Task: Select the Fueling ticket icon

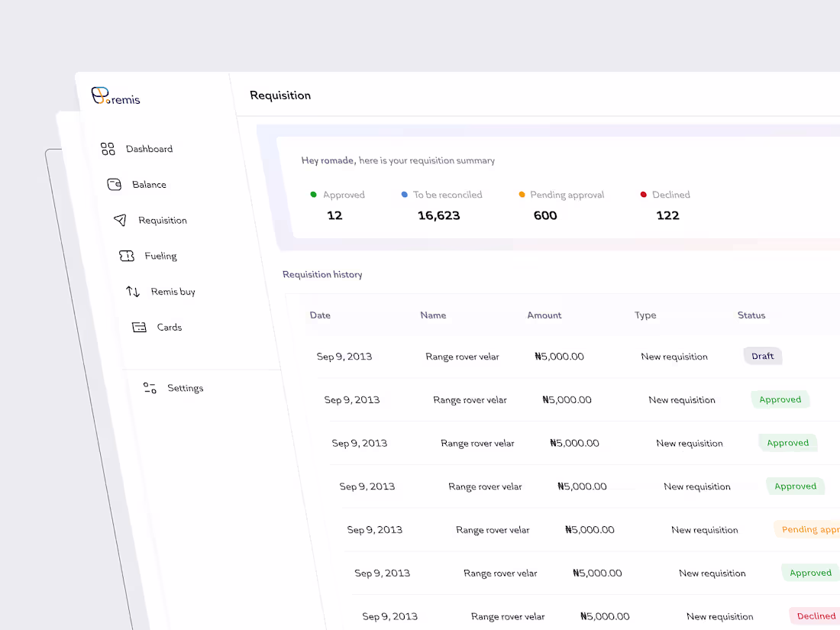Action: pos(127,256)
